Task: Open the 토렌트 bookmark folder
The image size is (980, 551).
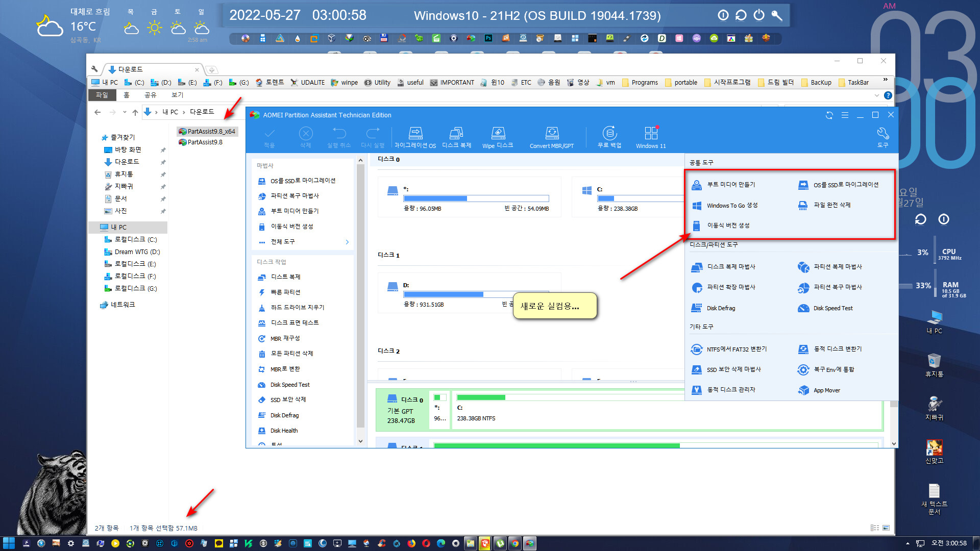Action: coord(269,83)
